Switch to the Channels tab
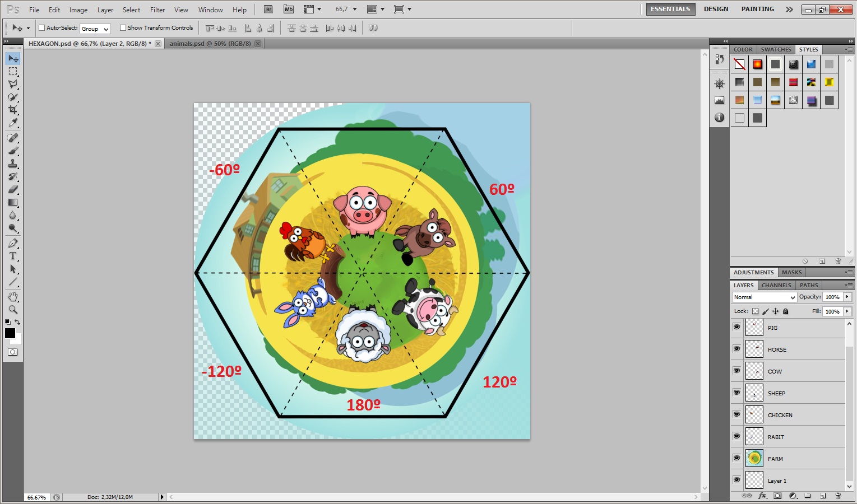The height and width of the screenshot is (504, 857). pyautogui.click(x=776, y=286)
